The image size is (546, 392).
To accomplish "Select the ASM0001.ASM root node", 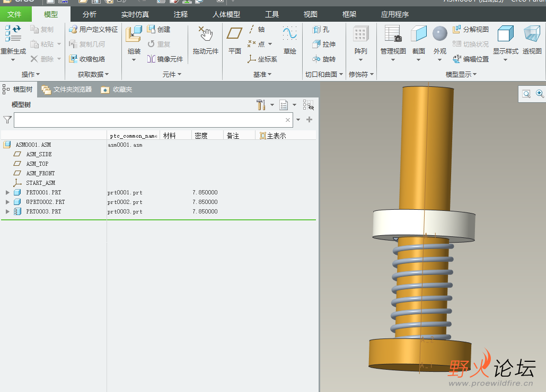I will tap(33, 145).
